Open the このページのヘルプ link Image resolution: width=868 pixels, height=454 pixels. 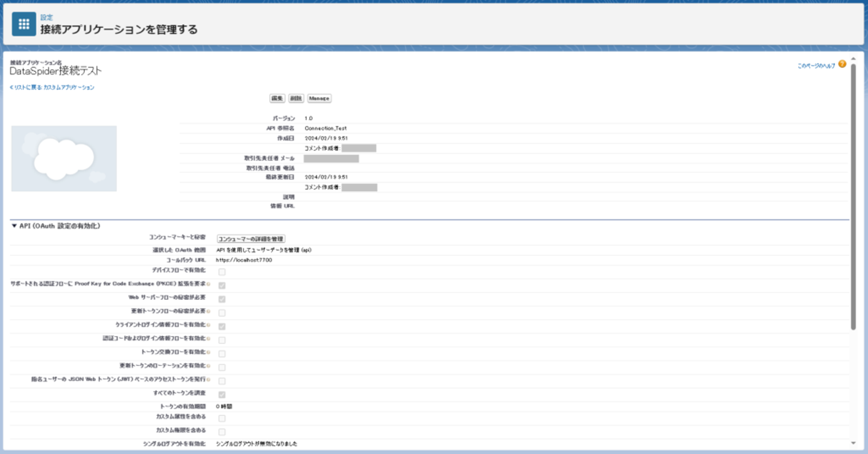(x=816, y=66)
